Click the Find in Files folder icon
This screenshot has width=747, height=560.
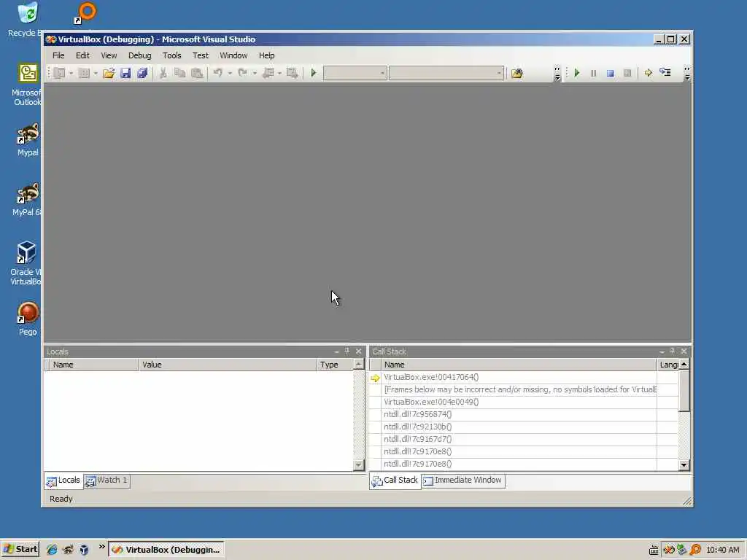(x=517, y=74)
